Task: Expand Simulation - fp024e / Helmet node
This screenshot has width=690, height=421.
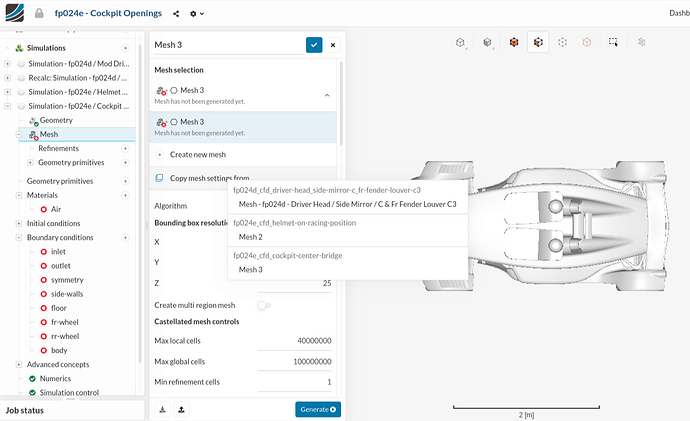Action: point(7,92)
